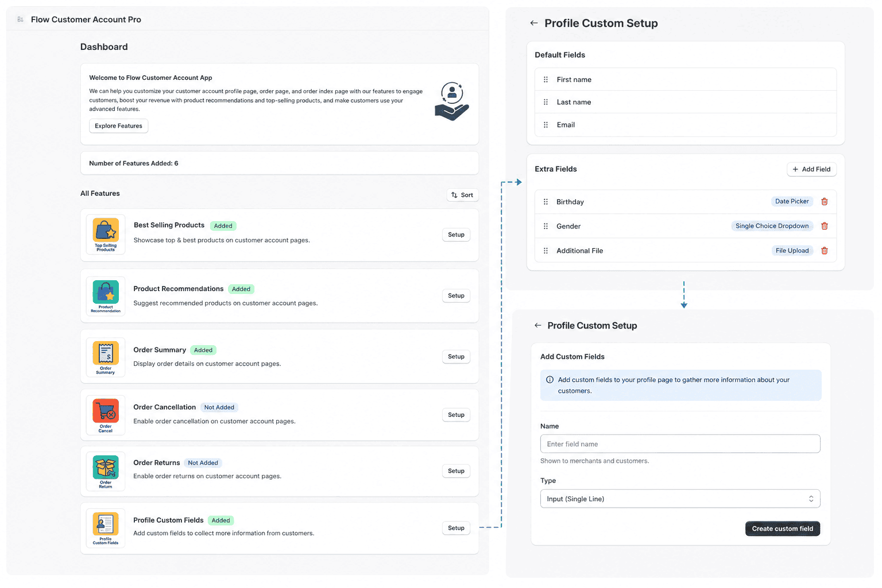Screen dimensions: 882x588
Task: Click the Order Returns feature title
Action: click(x=157, y=463)
